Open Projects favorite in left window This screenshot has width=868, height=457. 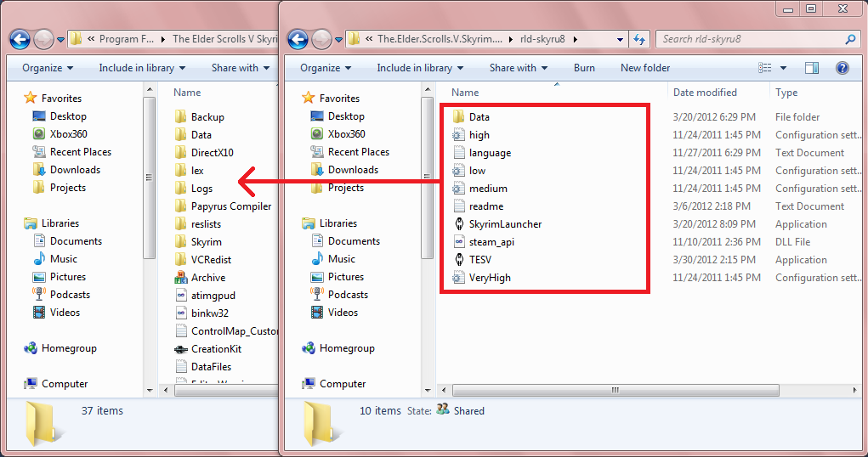67,188
